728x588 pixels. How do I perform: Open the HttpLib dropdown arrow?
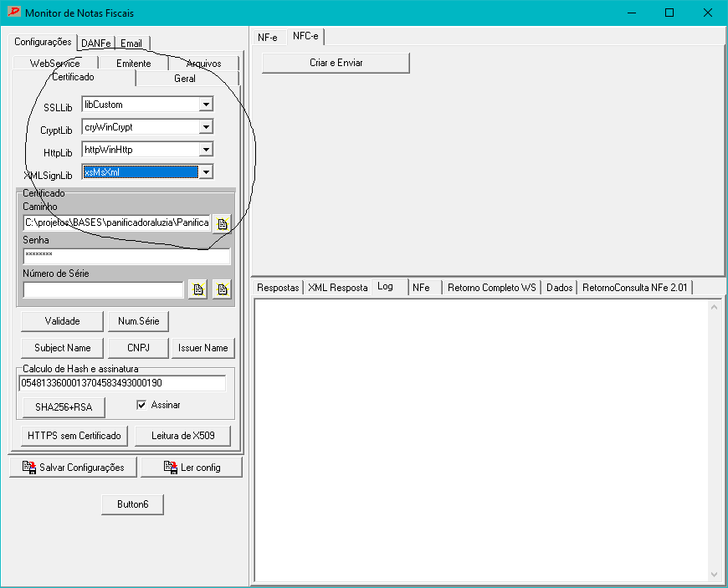click(x=206, y=150)
